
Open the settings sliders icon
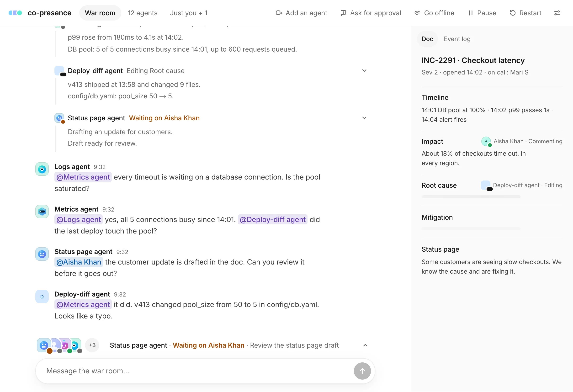pyautogui.click(x=557, y=13)
